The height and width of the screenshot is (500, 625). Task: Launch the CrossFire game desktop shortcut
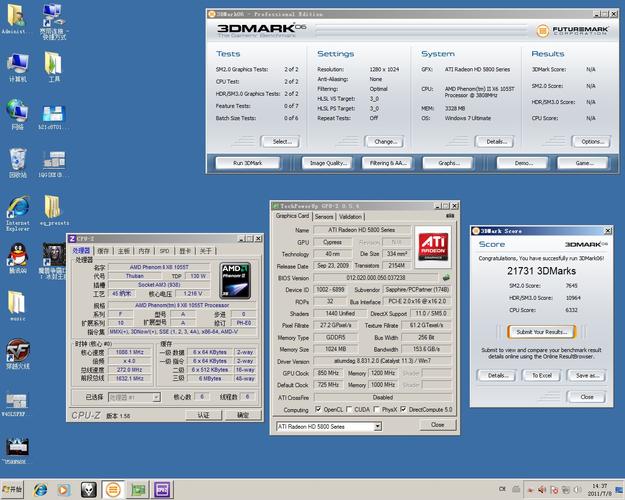(17, 350)
